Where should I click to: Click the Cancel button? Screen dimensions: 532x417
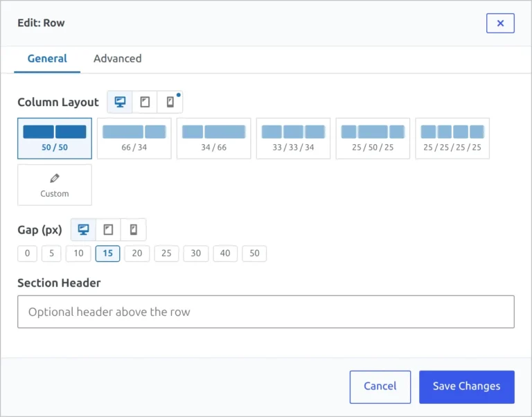(x=380, y=387)
